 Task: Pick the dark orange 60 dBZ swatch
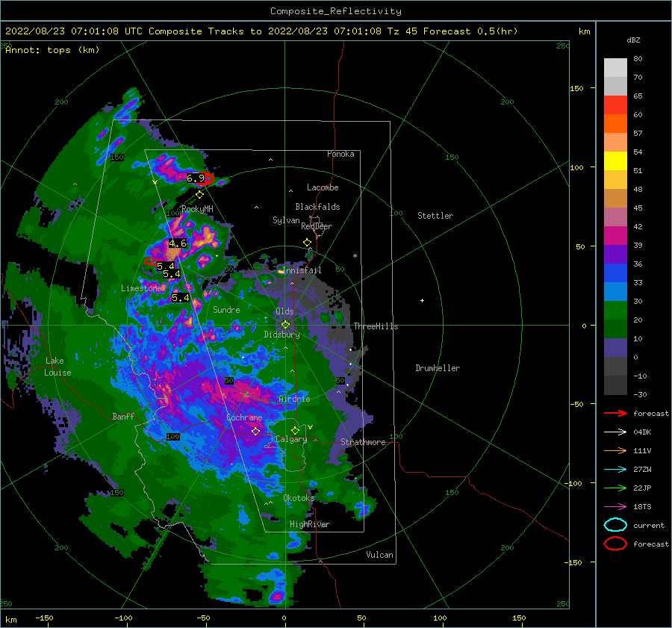pyautogui.click(x=615, y=123)
